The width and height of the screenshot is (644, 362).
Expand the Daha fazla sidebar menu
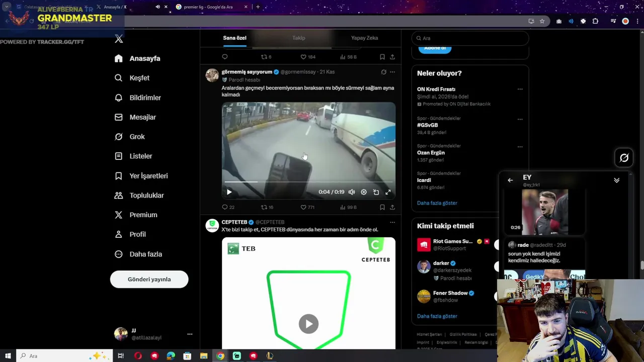(x=138, y=254)
